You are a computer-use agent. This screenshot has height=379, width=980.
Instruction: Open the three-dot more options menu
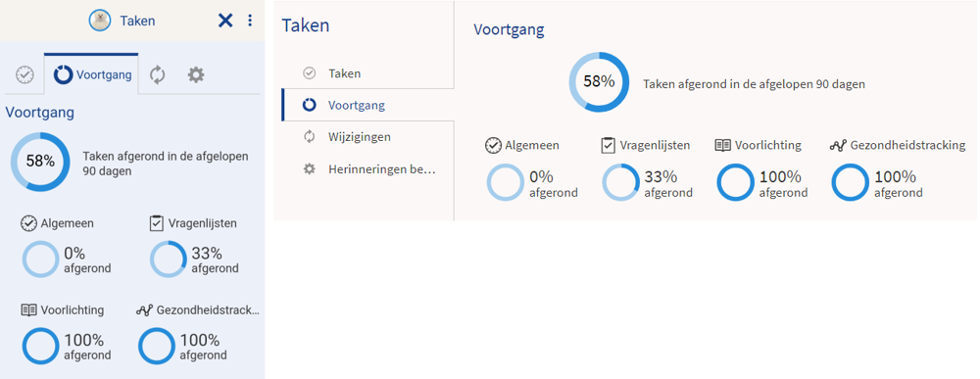coord(250,21)
